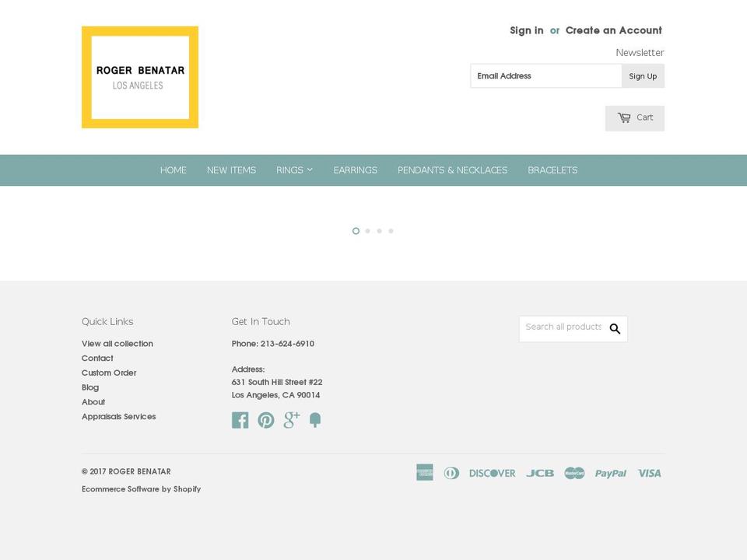Click Ecommerce Software by Shopify link
Viewport: 747px width, 560px height.
point(141,489)
